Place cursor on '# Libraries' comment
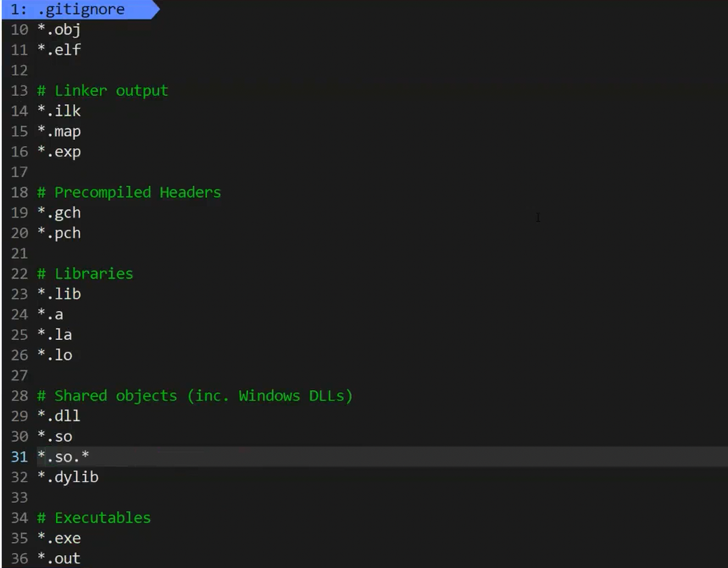The height and width of the screenshot is (568, 728). (x=85, y=274)
